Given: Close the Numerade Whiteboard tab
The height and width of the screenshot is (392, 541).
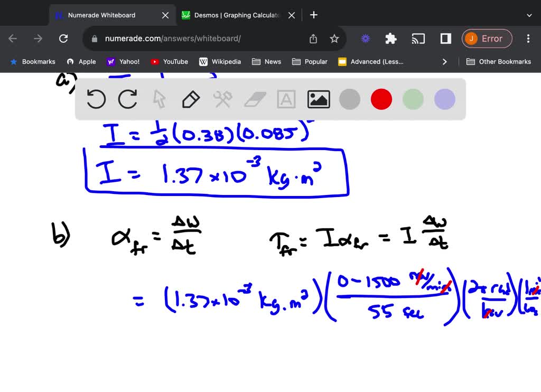Looking at the screenshot, I should tap(165, 15).
